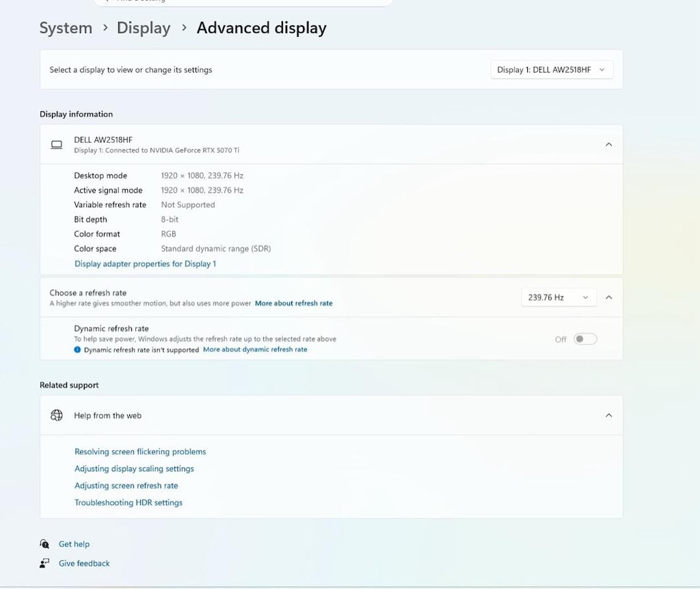Open Adjusting display scaling settings link

coord(135,469)
